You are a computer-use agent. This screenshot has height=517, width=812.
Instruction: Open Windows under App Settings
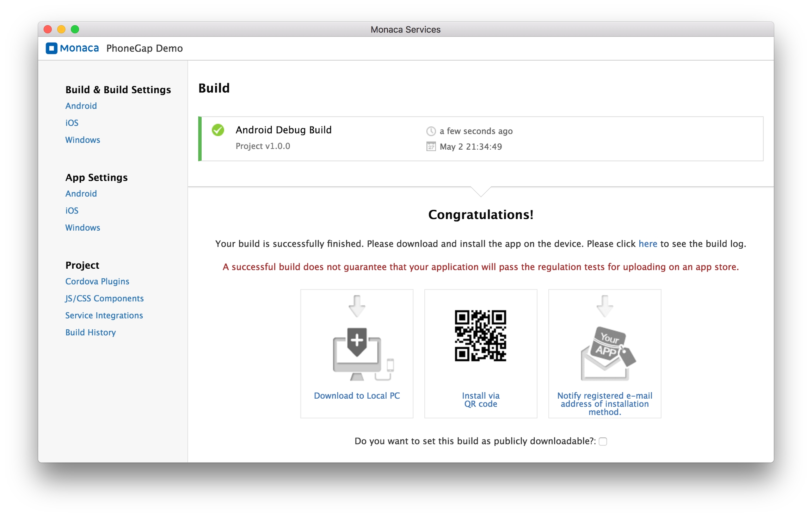tap(83, 228)
